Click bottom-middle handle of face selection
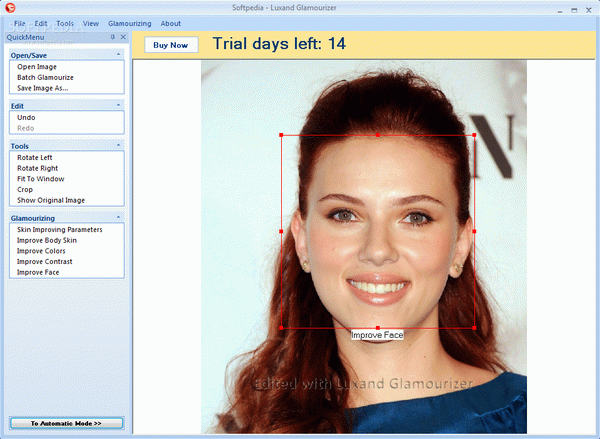Image resolution: width=600 pixels, height=439 pixels. coord(378,328)
